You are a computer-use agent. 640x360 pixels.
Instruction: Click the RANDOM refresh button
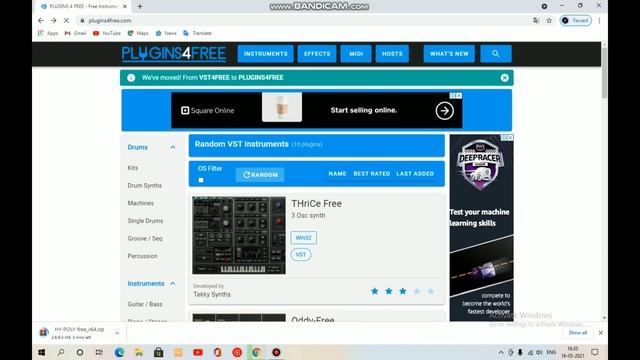pos(260,175)
